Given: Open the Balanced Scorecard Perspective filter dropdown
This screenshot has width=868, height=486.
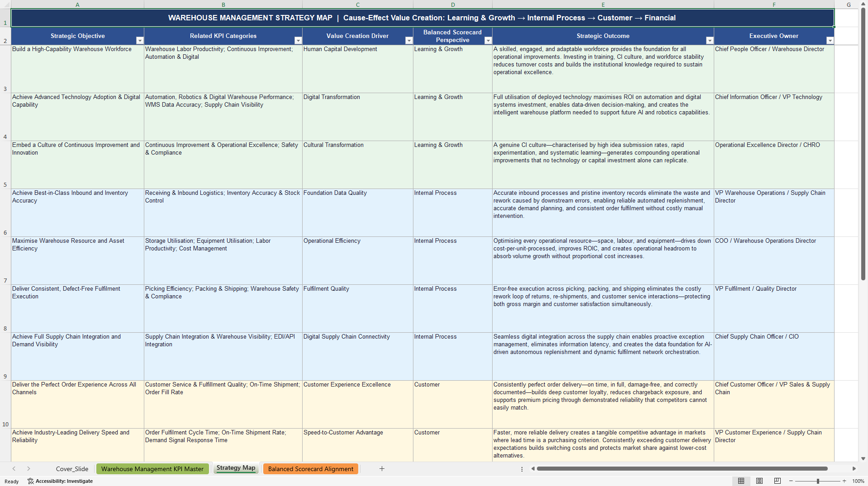Looking at the screenshot, I should coord(488,41).
